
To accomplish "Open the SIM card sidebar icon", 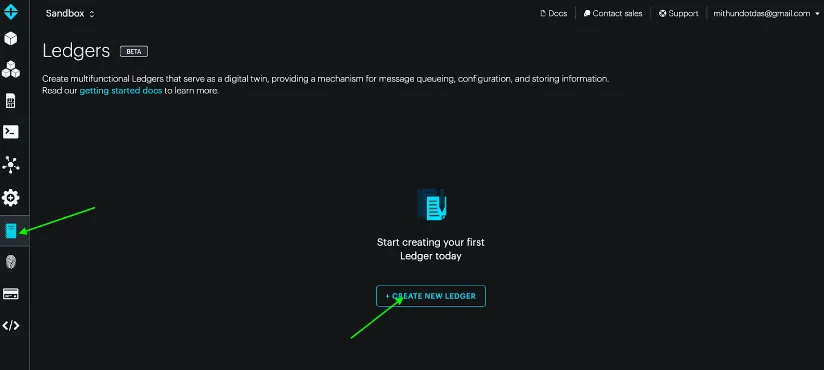I will tap(11, 101).
